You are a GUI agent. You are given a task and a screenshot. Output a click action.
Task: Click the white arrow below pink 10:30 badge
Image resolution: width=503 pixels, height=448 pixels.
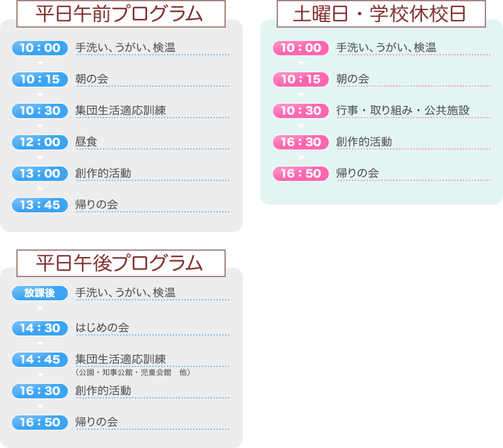tap(301, 126)
